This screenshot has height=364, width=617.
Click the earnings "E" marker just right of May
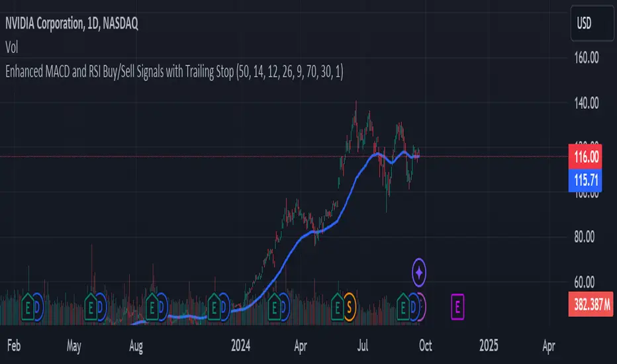pyautogui.click(x=91, y=306)
